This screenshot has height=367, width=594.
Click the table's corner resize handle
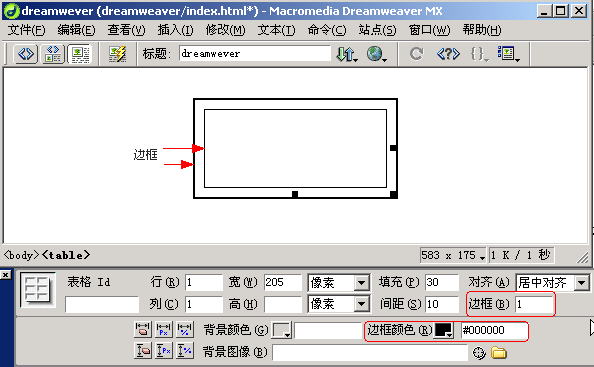coord(394,195)
